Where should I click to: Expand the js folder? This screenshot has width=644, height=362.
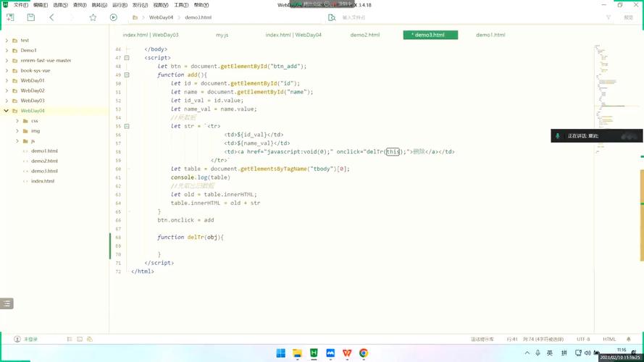pyautogui.click(x=17, y=140)
